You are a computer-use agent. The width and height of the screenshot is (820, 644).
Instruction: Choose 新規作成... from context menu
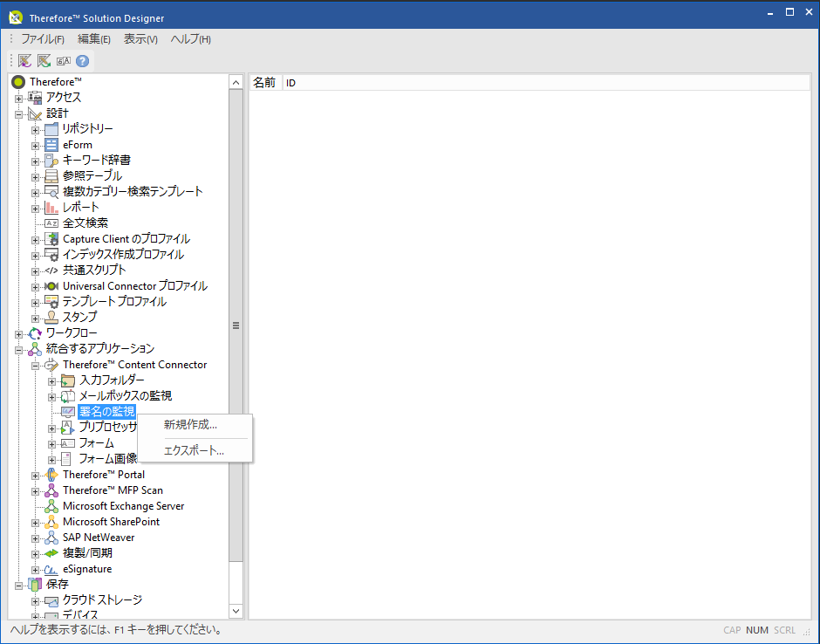[195, 425]
